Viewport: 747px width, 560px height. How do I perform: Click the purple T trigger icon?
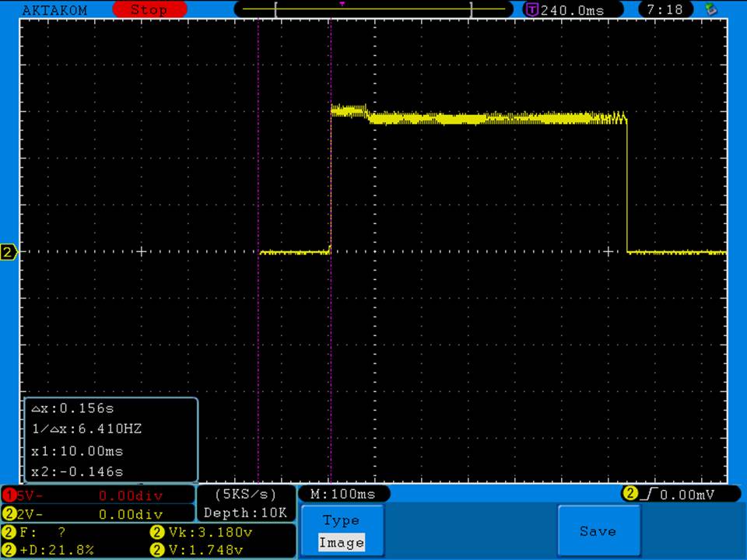(x=531, y=9)
